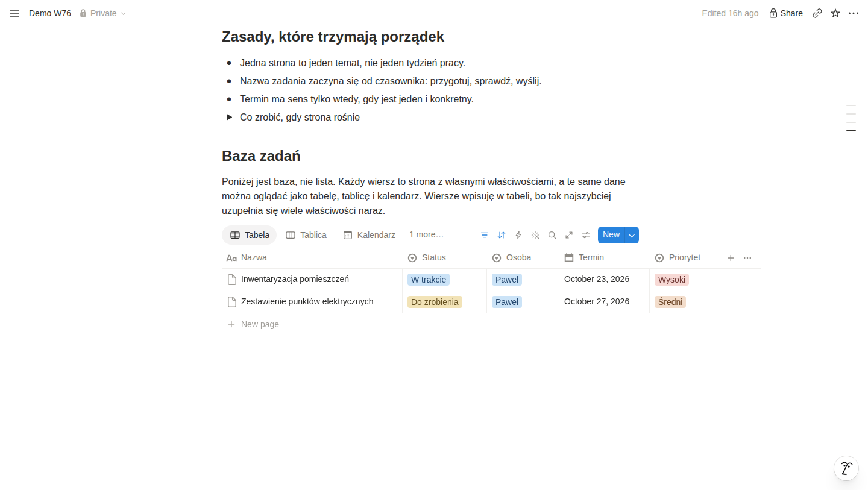
Task: Open the Priorytet column header menu
Action: [x=686, y=258]
